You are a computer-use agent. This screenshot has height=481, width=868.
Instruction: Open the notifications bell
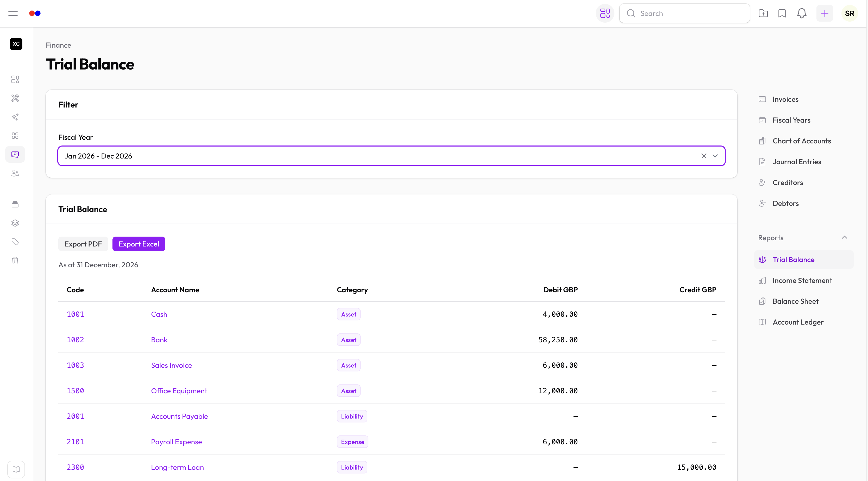pos(802,14)
